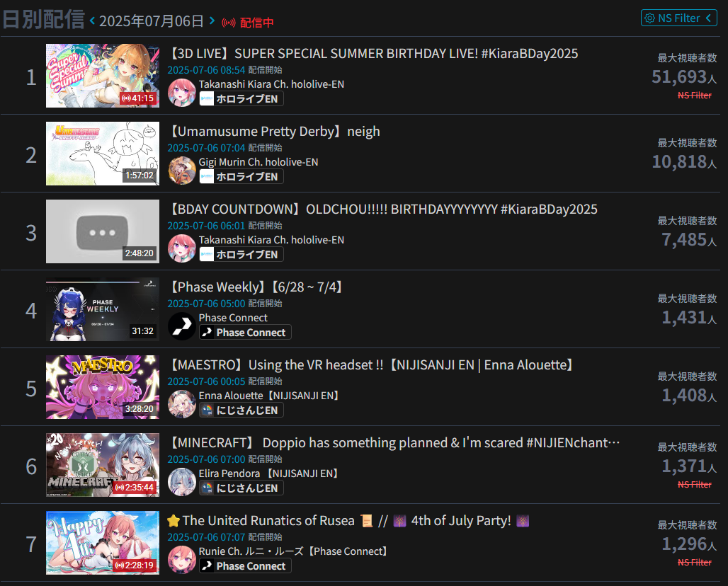Image resolution: width=728 pixels, height=586 pixels.
Task: Go to the next day with right chevron
Action: point(212,21)
